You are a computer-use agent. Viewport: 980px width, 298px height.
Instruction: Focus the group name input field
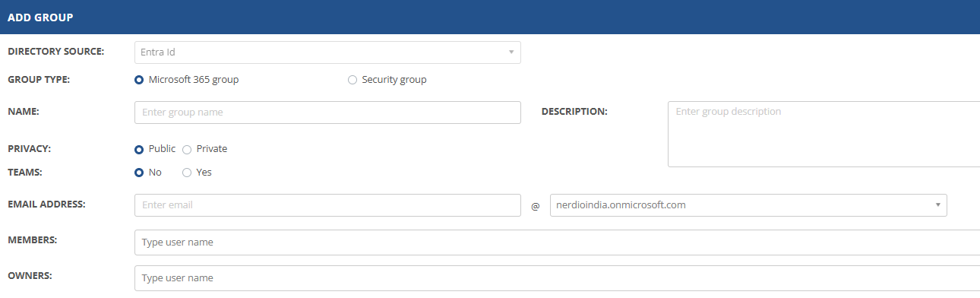tap(327, 113)
